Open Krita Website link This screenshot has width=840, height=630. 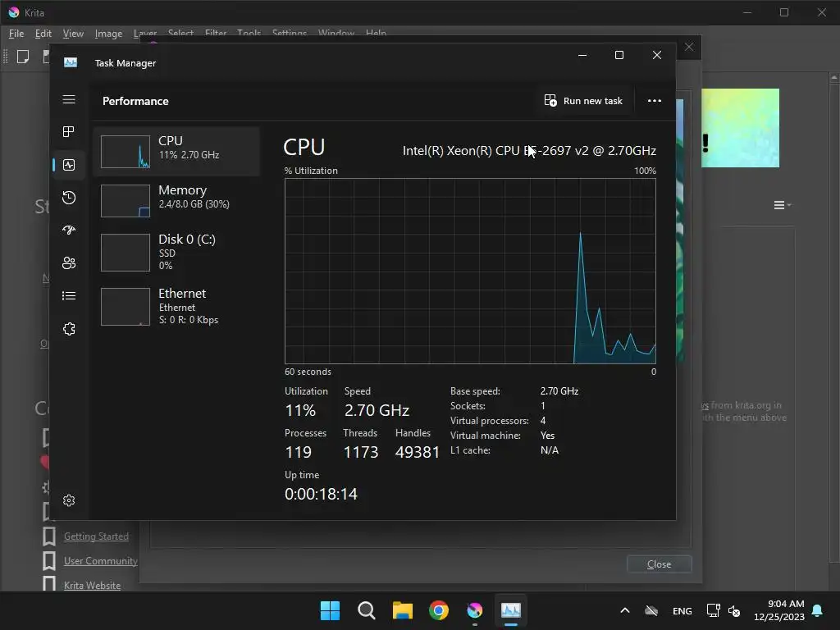[x=92, y=586]
